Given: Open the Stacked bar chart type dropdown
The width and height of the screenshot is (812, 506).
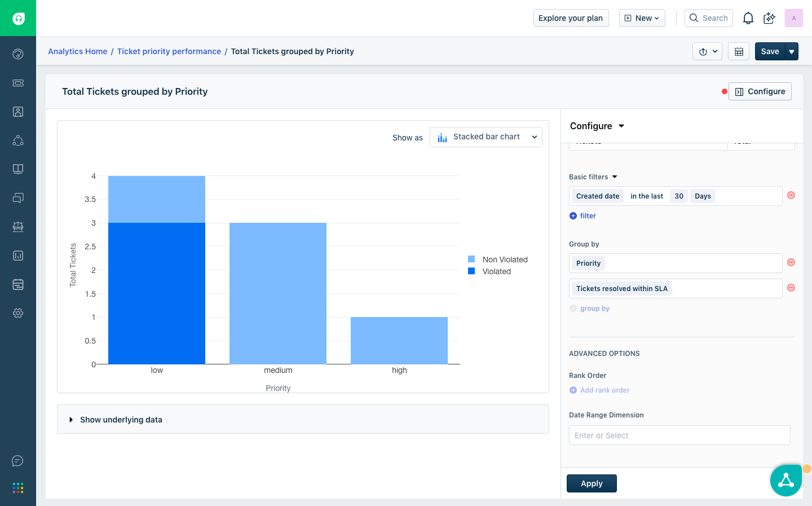Looking at the screenshot, I should pos(486,137).
